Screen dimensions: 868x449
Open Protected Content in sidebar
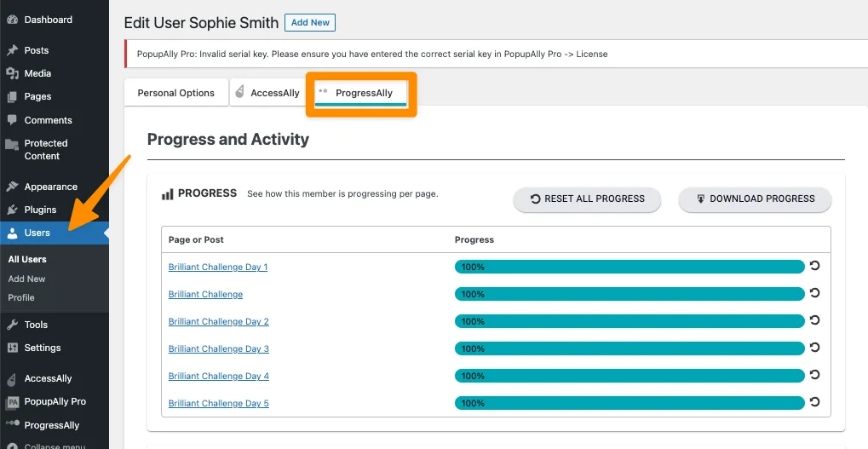point(45,149)
